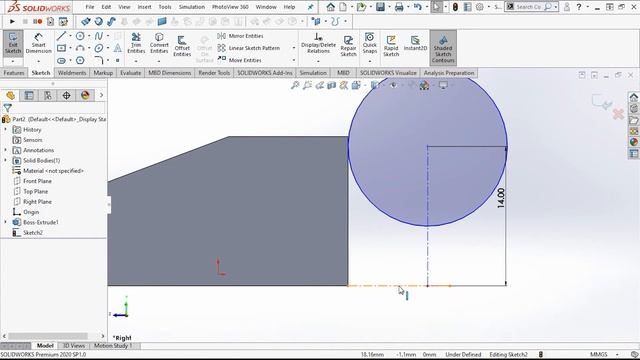Image resolution: width=640 pixels, height=360 pixels.
Task: Open the Trim Entities tool
Action: (136, 43)
